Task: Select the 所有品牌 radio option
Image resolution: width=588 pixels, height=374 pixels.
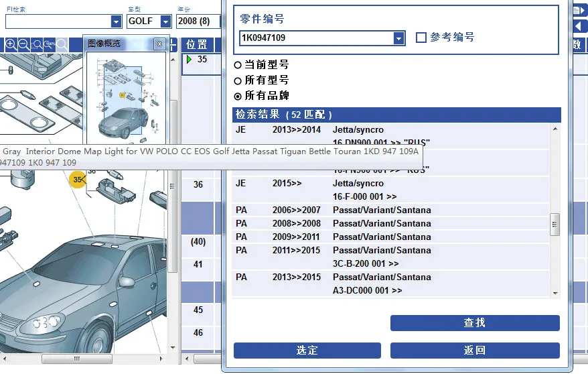Action: 237,97
